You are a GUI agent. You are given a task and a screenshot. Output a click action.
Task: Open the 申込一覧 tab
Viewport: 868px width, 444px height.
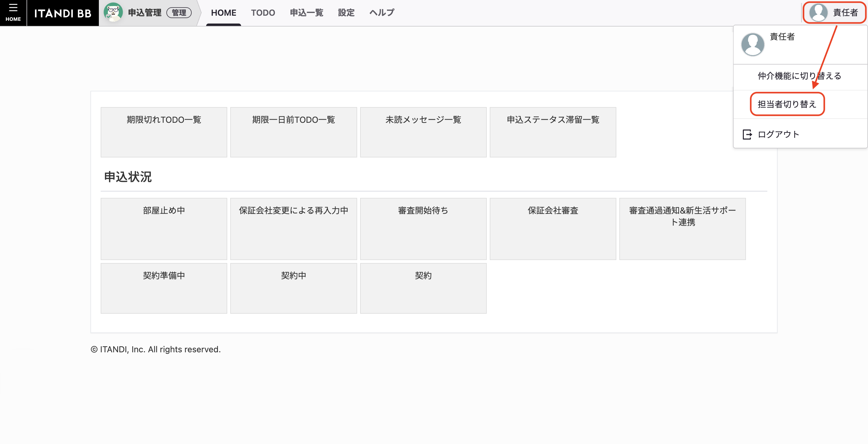pyautogui.click(x=306, y=13)
